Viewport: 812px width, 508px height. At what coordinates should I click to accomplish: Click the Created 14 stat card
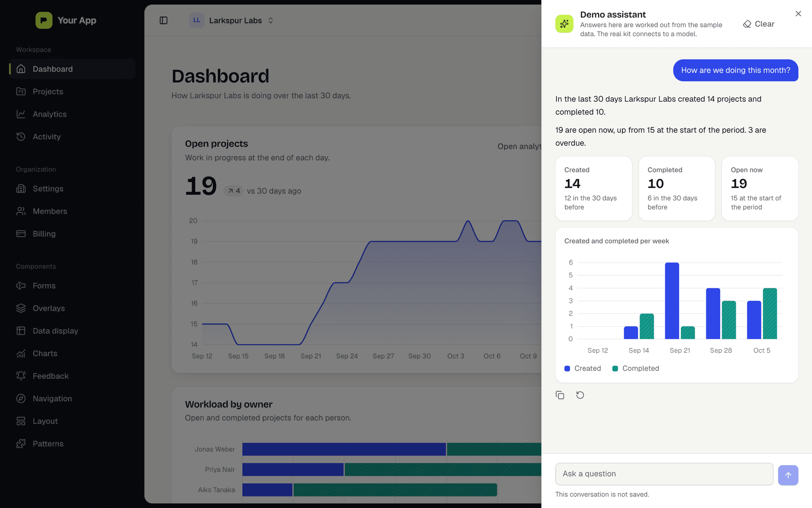click(593, 188)
